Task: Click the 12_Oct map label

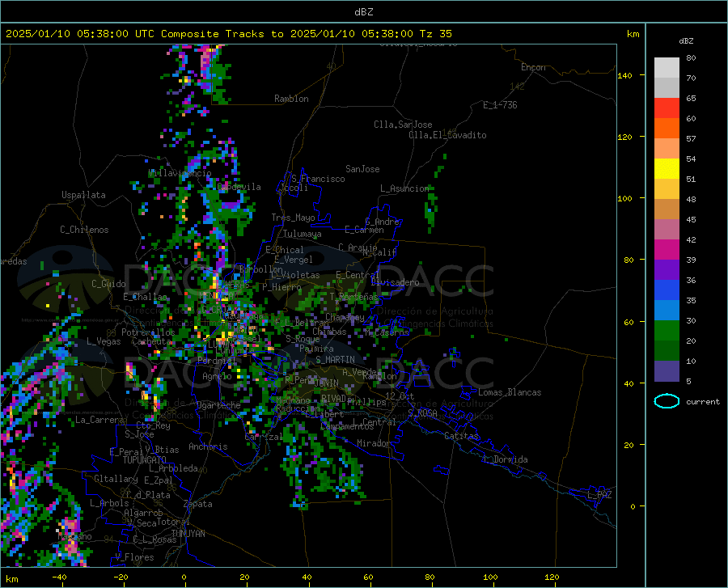Action: (x=400, y=396)
